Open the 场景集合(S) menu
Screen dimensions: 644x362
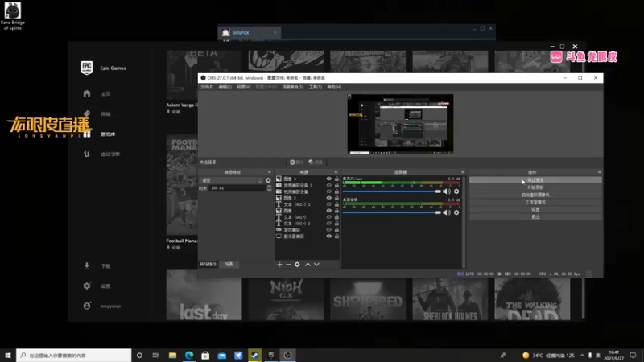293,87
